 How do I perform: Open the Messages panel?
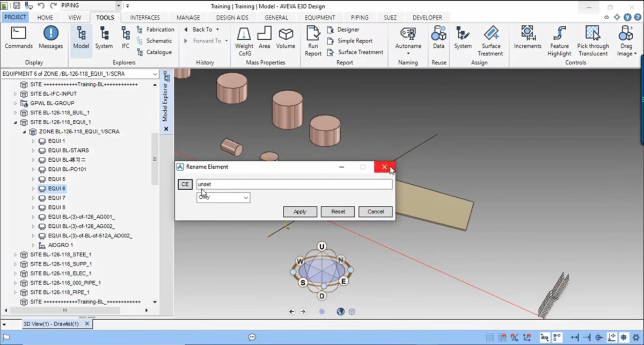(51, 38)
